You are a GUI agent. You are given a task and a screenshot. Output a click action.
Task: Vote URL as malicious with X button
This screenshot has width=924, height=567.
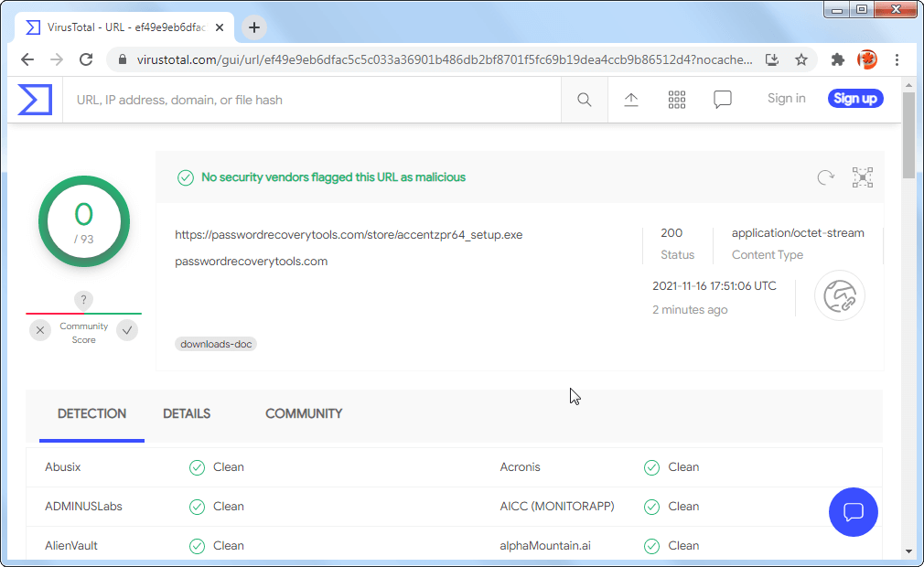(40, 330)
